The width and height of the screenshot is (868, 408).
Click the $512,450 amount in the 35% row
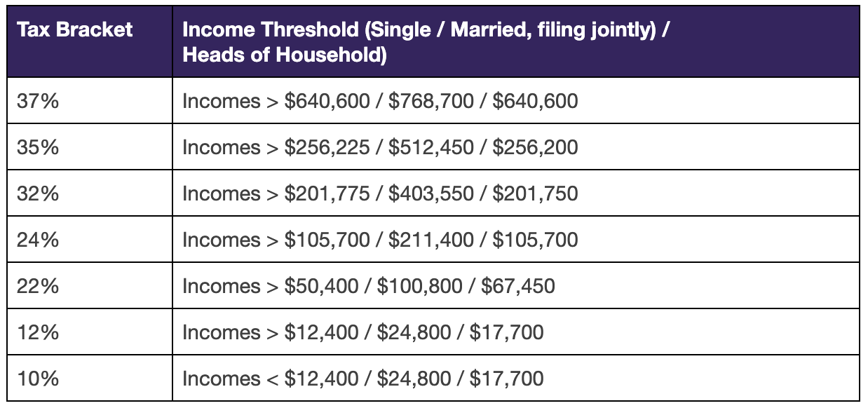pyautogui.click(x=431, y=147)
